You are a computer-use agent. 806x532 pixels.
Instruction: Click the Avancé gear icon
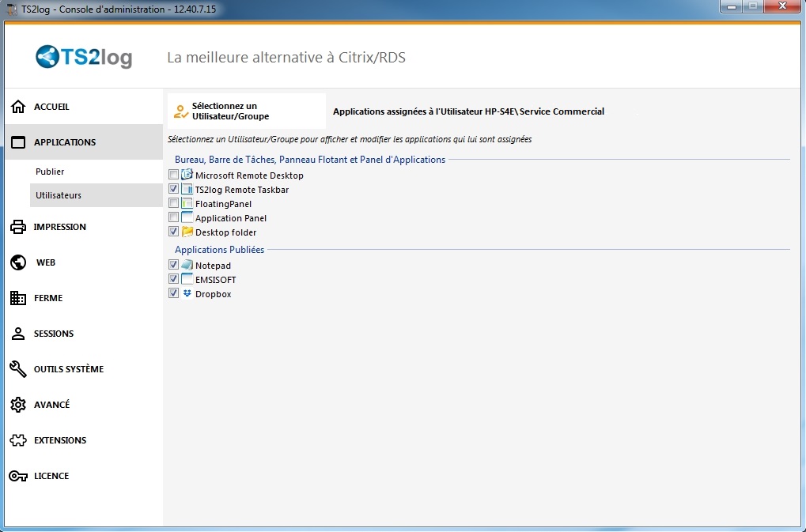tap(18, 405)
